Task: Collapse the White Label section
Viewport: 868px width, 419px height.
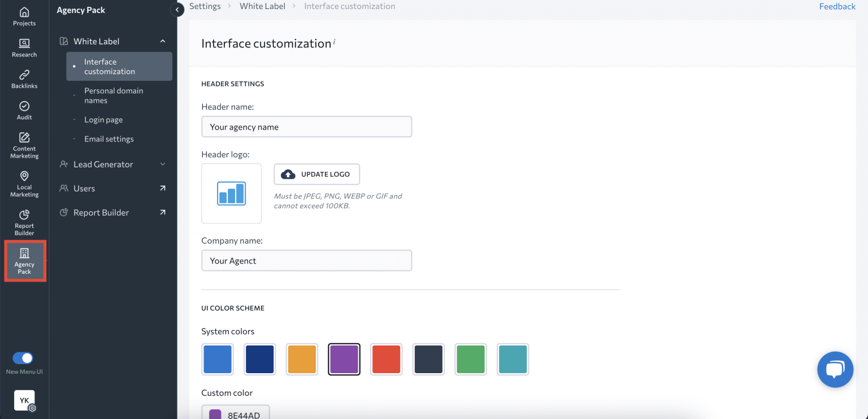Action: (x=163, y=41)
